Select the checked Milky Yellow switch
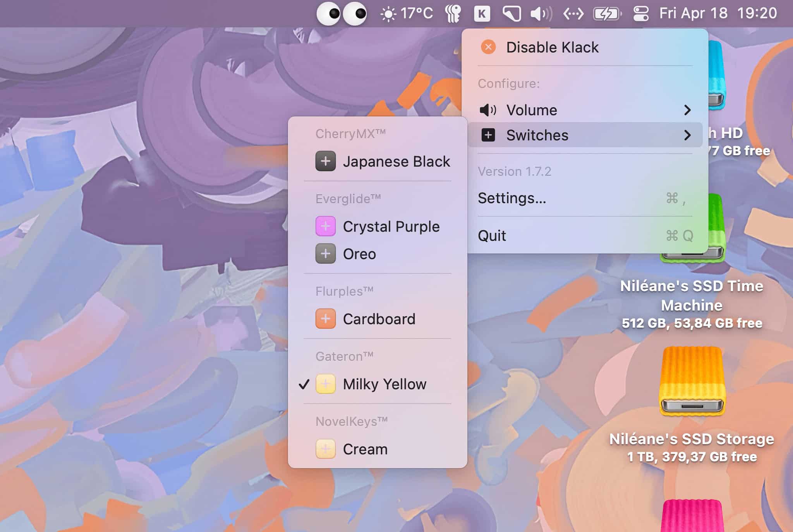This screenshot has width=793, height=532. [x=378, y=384]
